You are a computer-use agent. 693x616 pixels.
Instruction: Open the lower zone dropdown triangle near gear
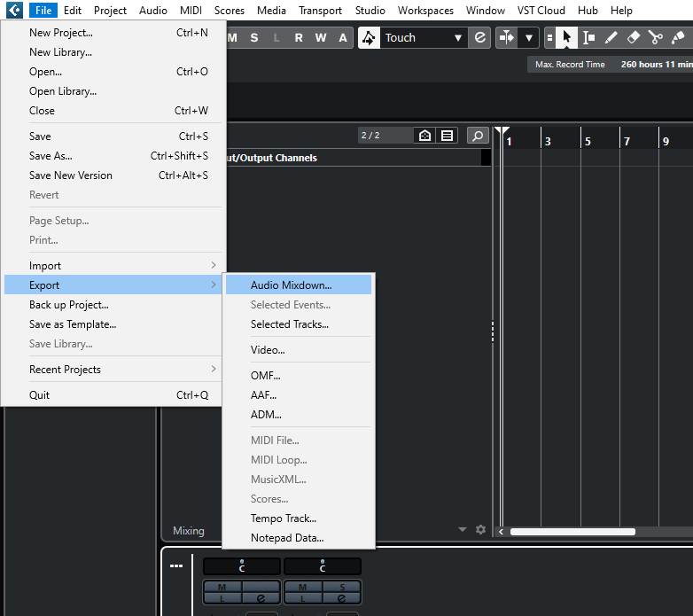click(463, 529)
